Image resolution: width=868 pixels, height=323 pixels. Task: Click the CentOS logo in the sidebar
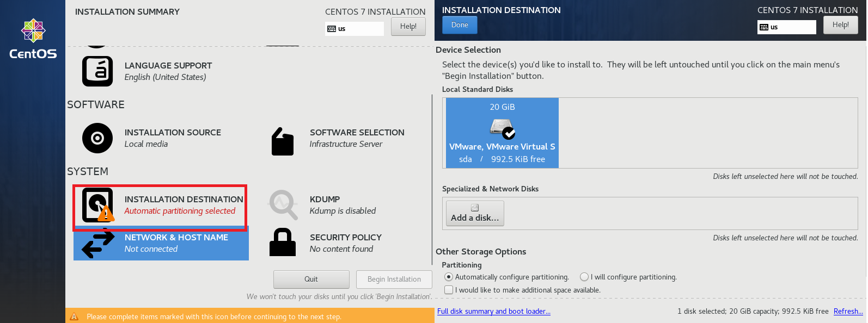(x=33, y=39)
